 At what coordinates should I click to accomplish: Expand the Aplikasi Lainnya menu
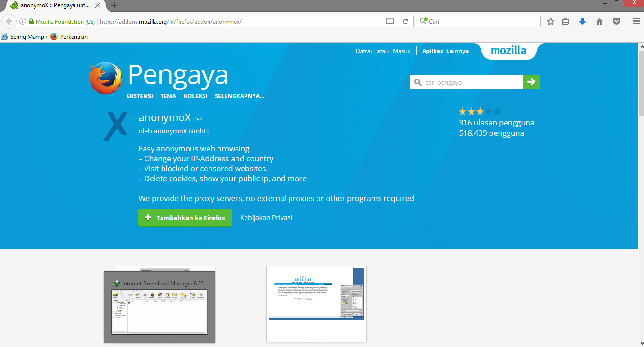(445, 51)
